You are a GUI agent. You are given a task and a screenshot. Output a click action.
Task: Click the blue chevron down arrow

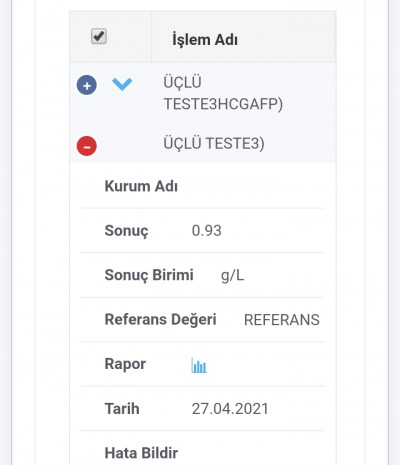[122, 84]
